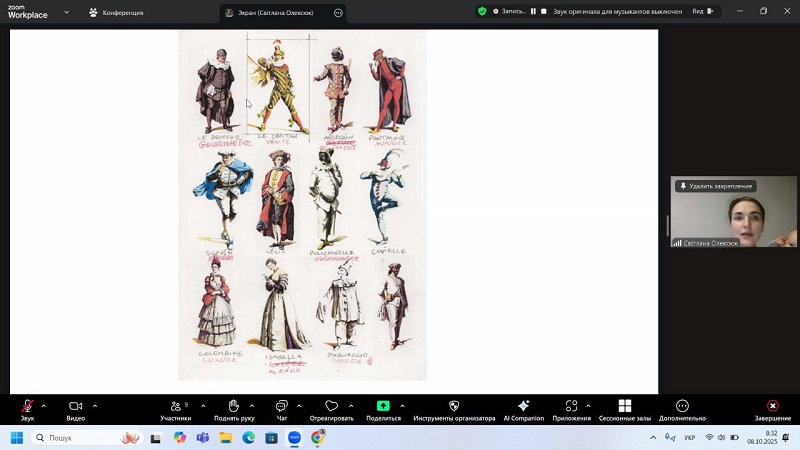Click Удалить закрепление to unpin video

click(715, 186)
